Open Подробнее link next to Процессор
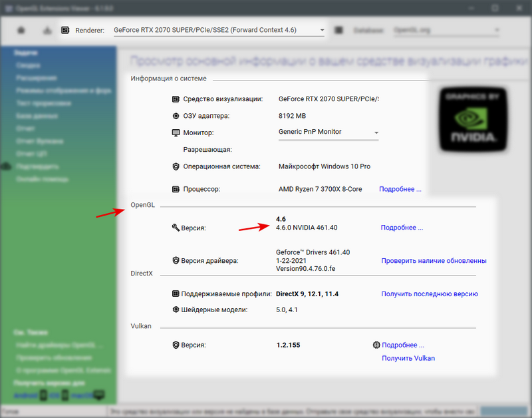This screenshot has height=418, width=532. pyautogui.click(x=400, y=189)
